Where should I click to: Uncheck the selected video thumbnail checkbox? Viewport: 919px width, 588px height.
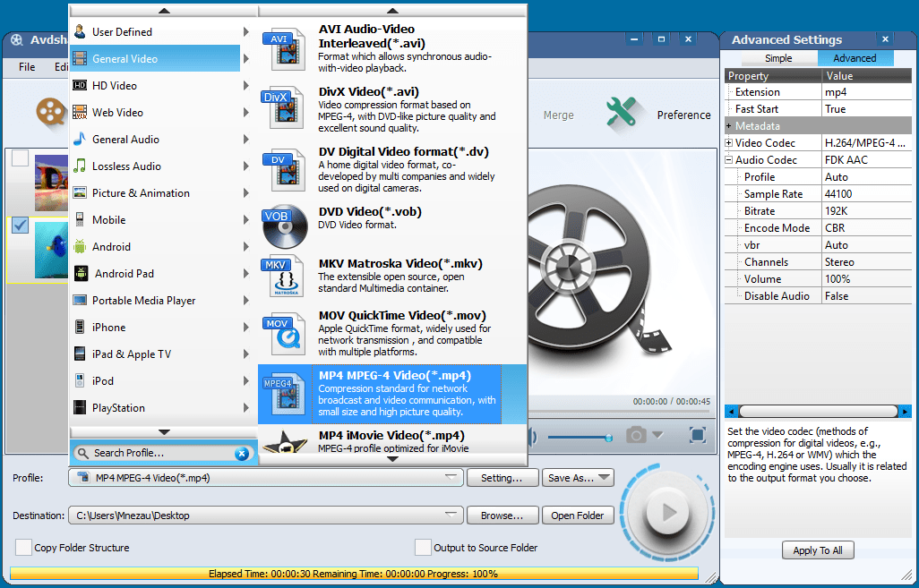20,226
